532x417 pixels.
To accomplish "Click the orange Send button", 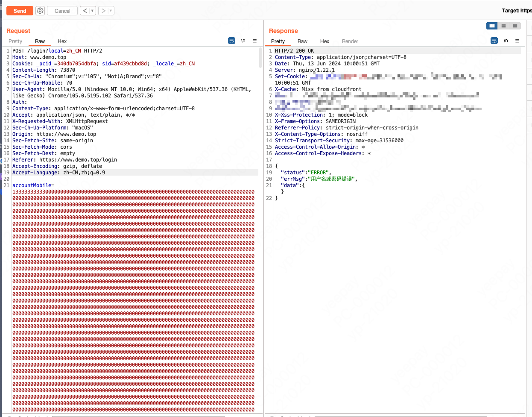I will pos(20,11).
